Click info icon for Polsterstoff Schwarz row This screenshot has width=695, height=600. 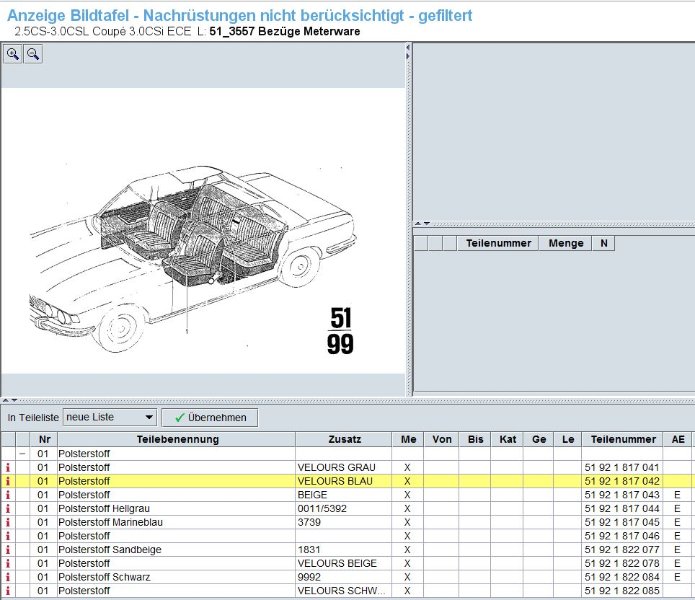(8, 577)
